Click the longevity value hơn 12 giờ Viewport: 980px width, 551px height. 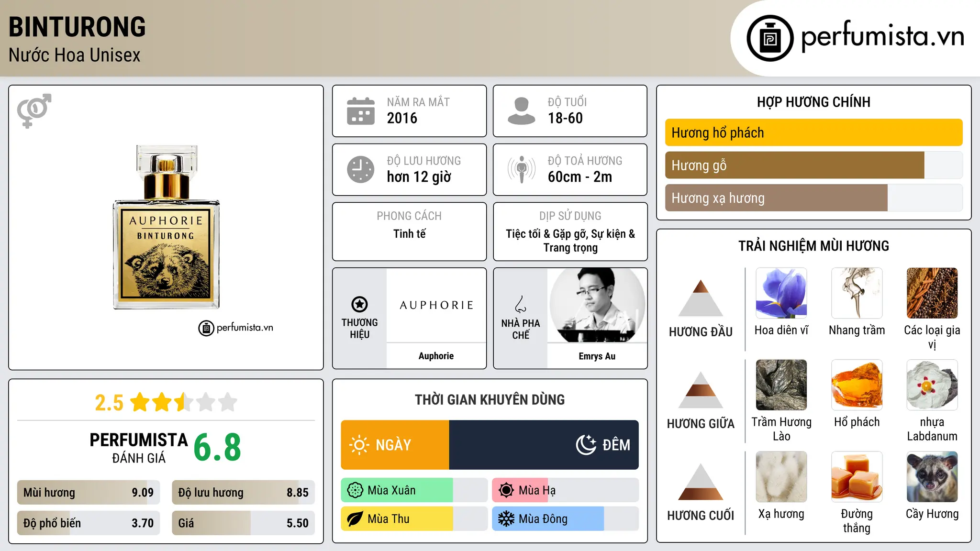[419, 177]
